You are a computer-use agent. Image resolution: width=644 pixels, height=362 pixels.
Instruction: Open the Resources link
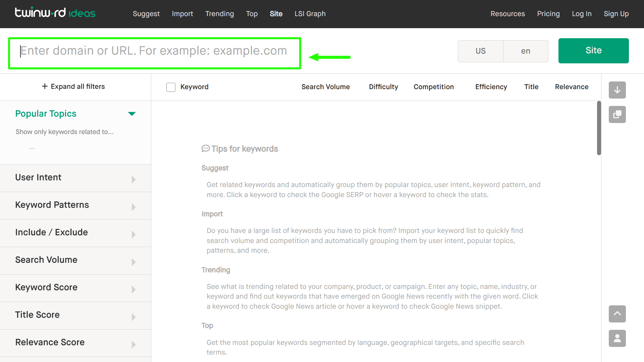point(507,14)
